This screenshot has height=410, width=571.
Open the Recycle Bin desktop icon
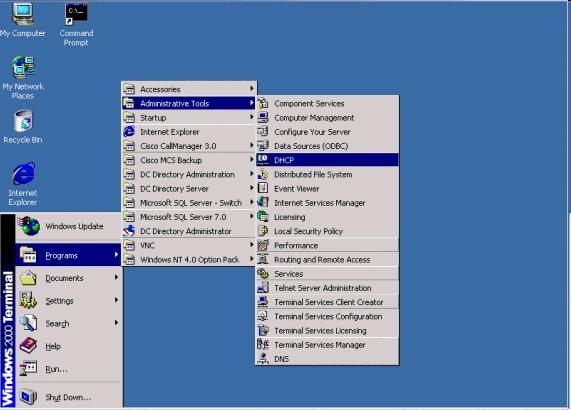click(x=23, y=127)
